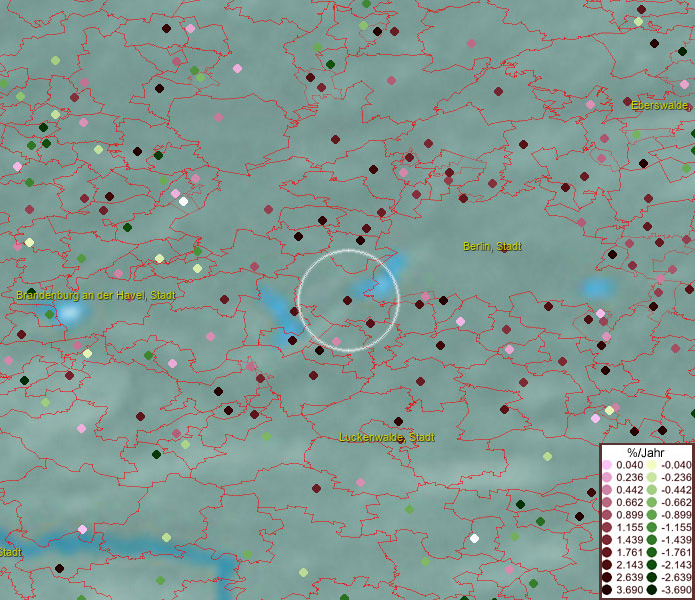Select the "0.662" legend value text
The width and height of the screenshot is (695, 600).
(x=629, y=503)
